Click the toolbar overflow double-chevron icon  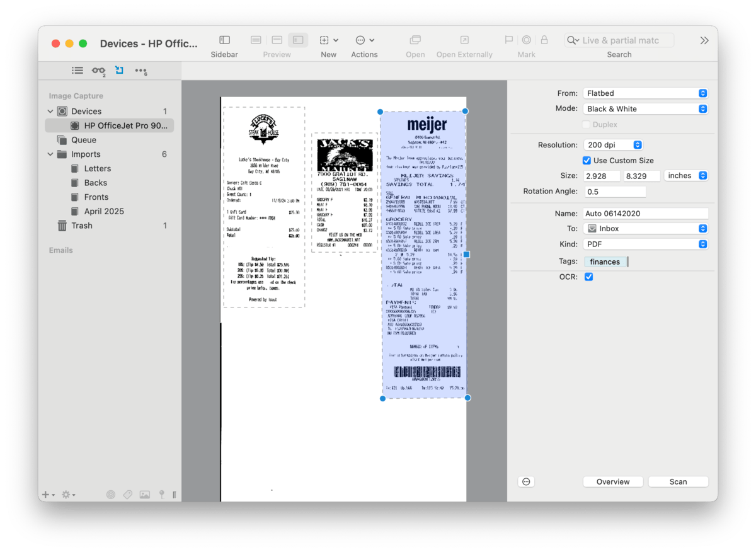704,40
